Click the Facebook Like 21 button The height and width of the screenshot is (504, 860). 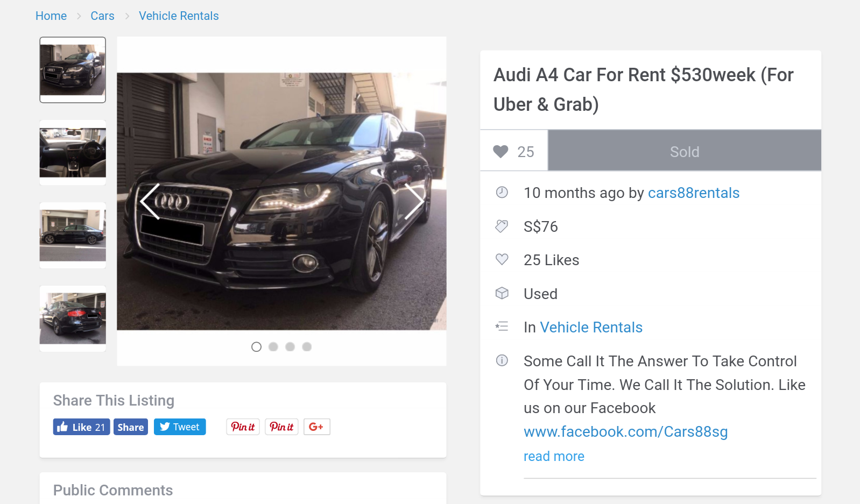pyautogui.click(x=81, y=427)
